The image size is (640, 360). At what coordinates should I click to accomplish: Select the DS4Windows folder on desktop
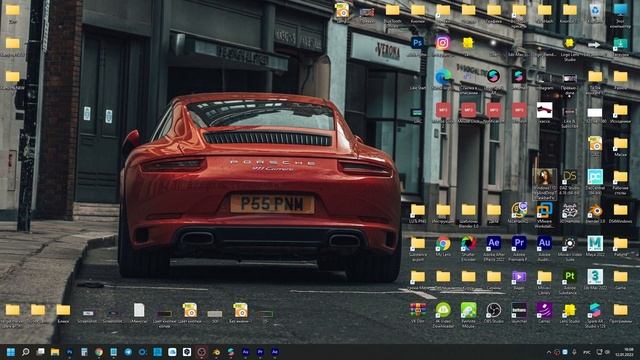click(x=620, y=210)
